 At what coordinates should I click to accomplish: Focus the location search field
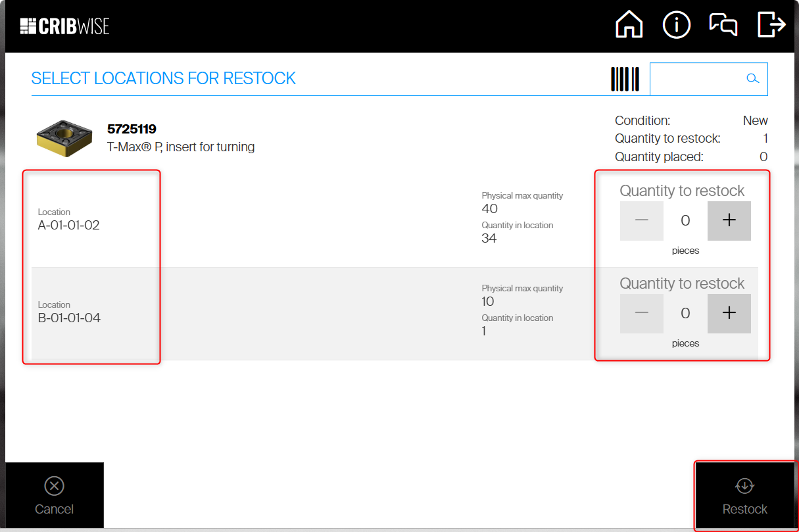point(708,79)
